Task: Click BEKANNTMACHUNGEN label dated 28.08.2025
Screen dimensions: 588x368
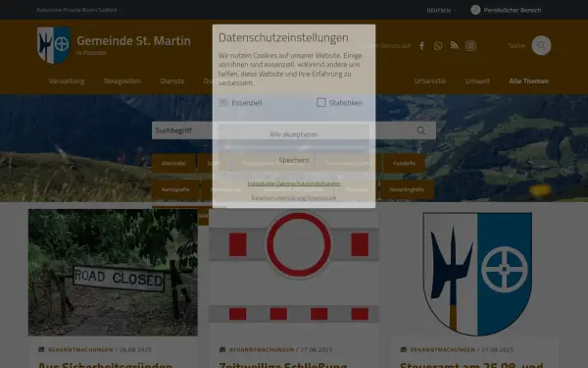Action: 80,349
